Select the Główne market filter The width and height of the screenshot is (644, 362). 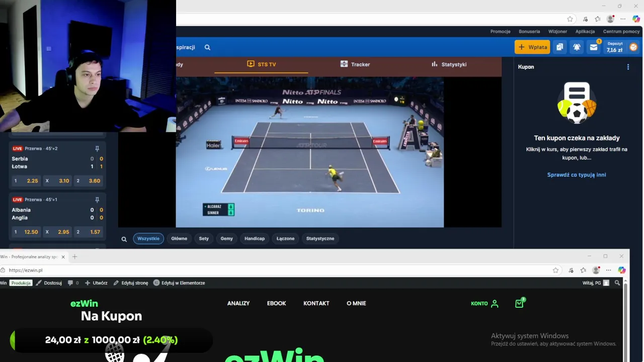tap(179, 239)
